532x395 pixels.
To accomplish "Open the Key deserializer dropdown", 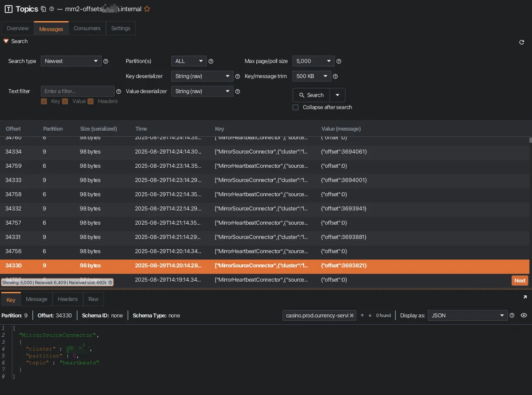I will [202, 76].
